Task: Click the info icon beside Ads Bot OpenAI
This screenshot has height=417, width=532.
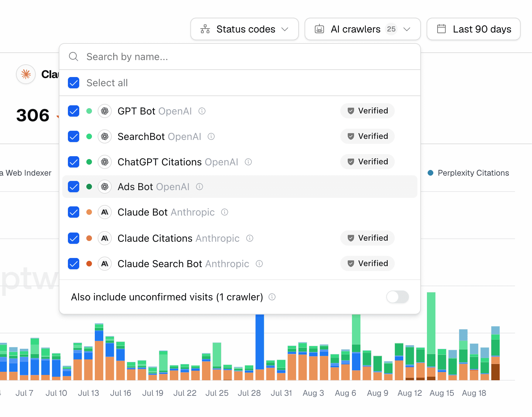Action: 199,187
